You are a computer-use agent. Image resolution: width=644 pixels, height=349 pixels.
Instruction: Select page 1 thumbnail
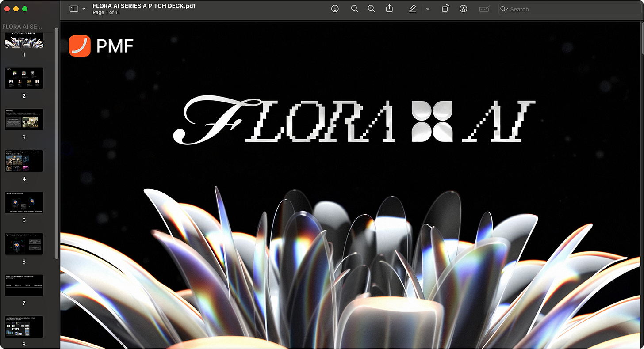(x=24, y=40)
